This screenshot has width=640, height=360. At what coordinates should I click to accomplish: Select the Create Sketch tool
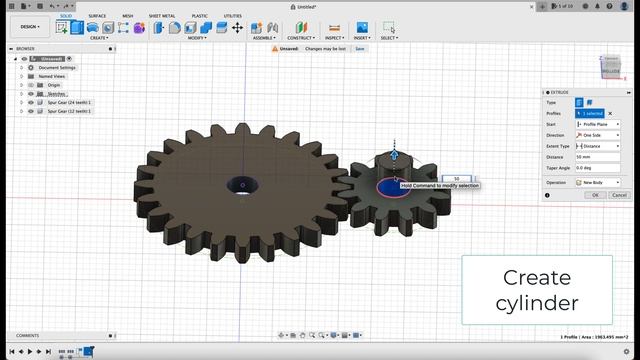pyautogui.click(x=62, y=28)
